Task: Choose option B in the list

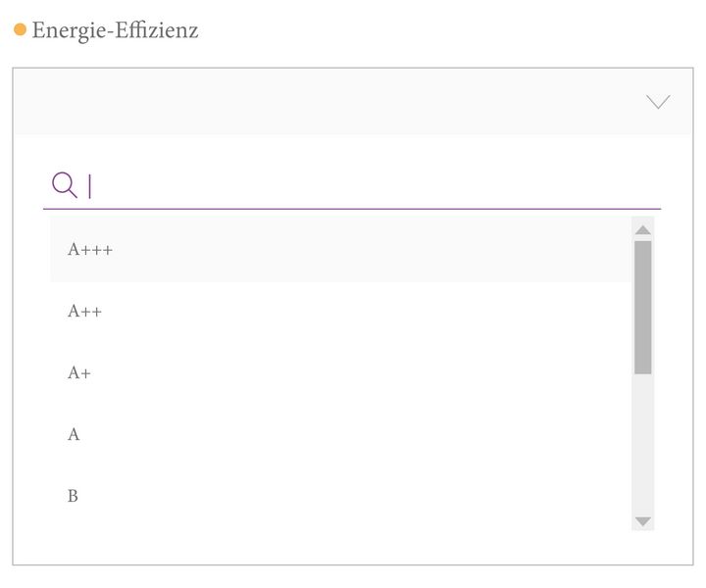Action: pyautogui.click(x=73, y=497)
